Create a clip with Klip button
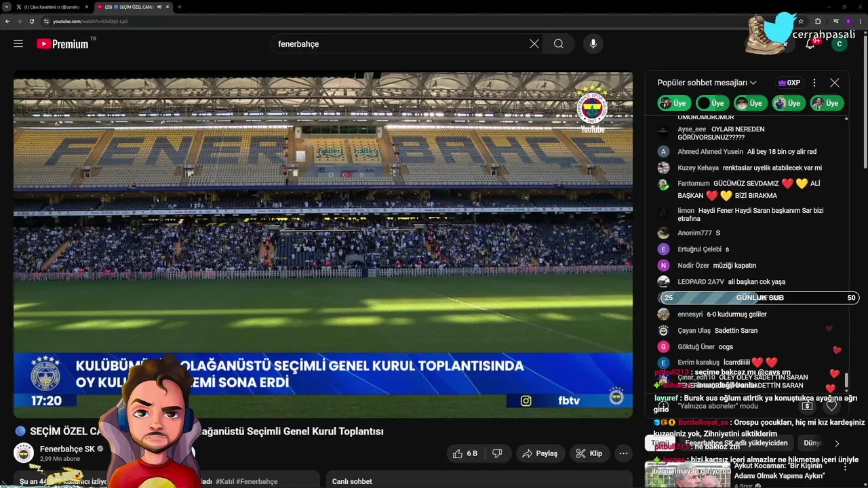The height and width of the screenshot is (488, 868). [589, 453]
